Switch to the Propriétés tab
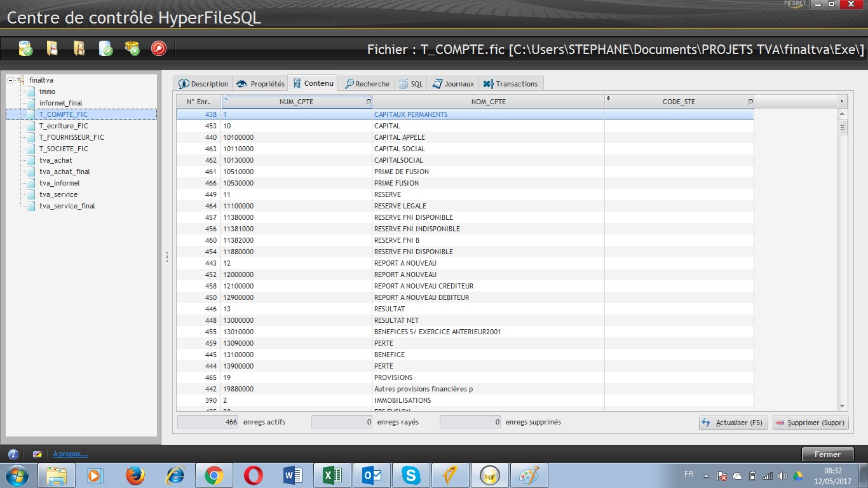Screen dimensions: 868x488 pyautogui.click(x=261, y=84)
